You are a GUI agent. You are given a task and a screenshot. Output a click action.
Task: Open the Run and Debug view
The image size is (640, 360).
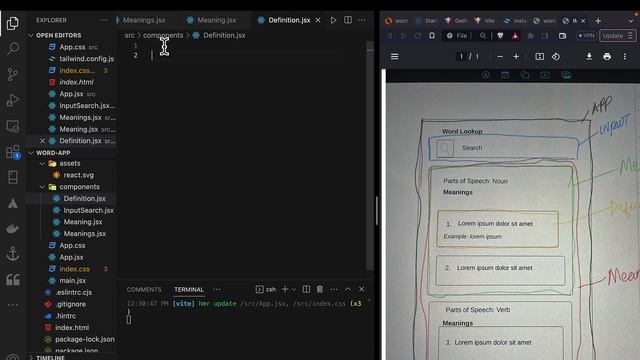click(13, 100)
